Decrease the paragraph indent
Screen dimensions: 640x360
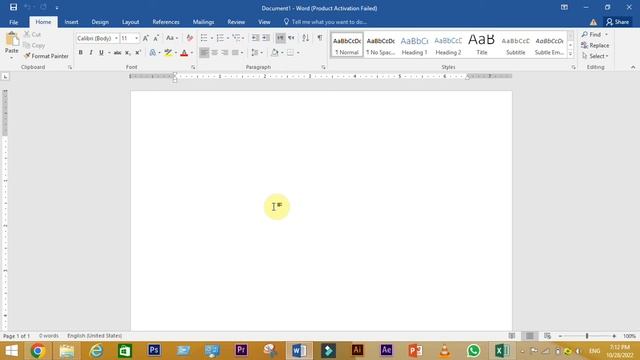[255, 38]
